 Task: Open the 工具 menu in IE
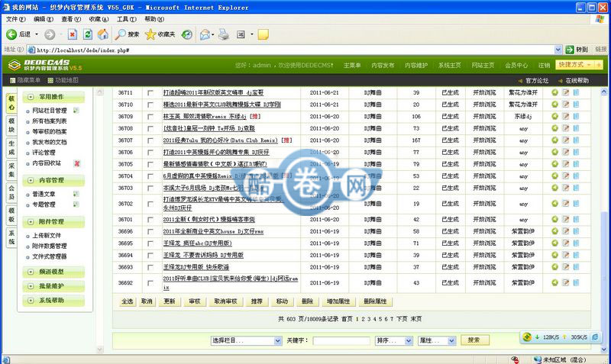coord(127,19)
